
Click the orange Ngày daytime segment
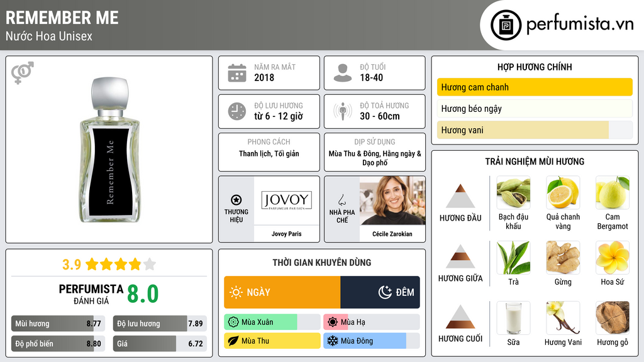point(282,292)
